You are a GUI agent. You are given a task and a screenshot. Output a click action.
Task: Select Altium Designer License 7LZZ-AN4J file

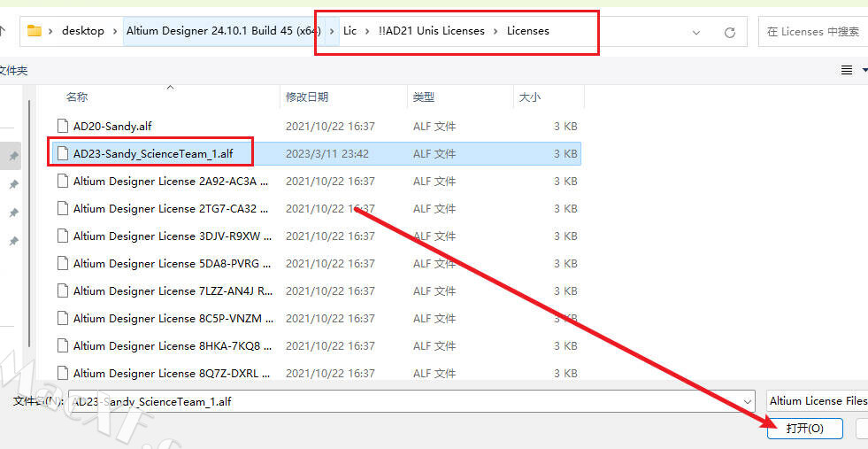click(x=316, y=291)
